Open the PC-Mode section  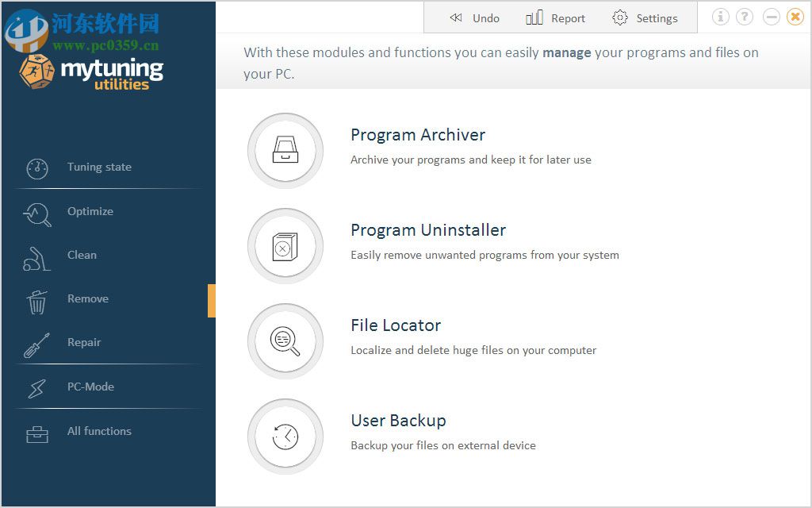tap(90, 387)
